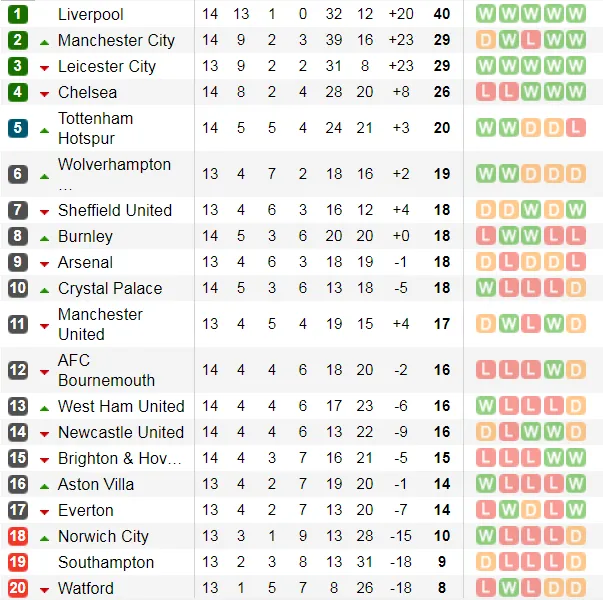Click red down arrow beside Arsenal
Image resolution: width=603 pixels, height=600 pixels.
tap(44, 264)
